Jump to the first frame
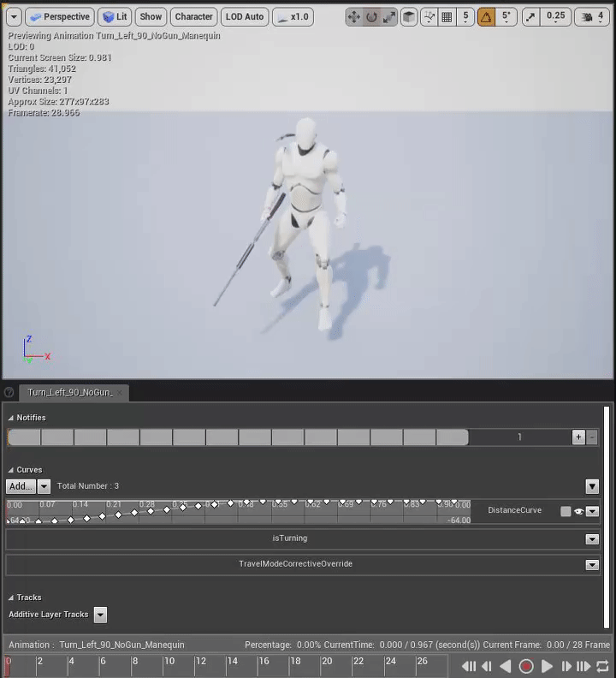 469,666
